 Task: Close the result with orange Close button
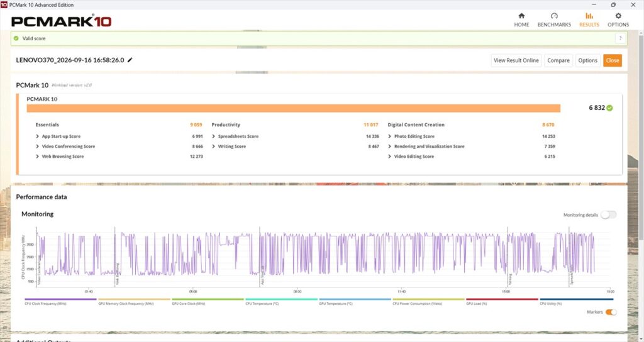coord(613,60)
